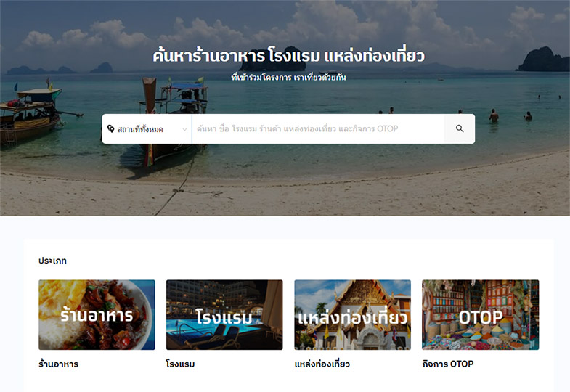Open the แหล่งท่องเที่ยว temple thumbnail
The height and width of the screenshot is (392, 570).
tap(353, 314)
